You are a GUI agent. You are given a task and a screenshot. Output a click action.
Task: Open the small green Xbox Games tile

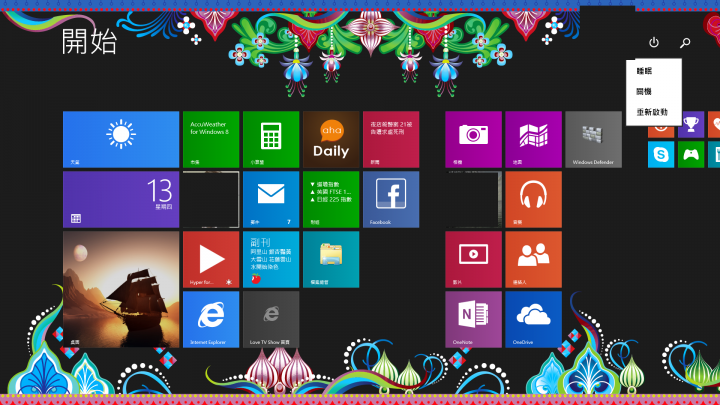(x=691, y=154)
